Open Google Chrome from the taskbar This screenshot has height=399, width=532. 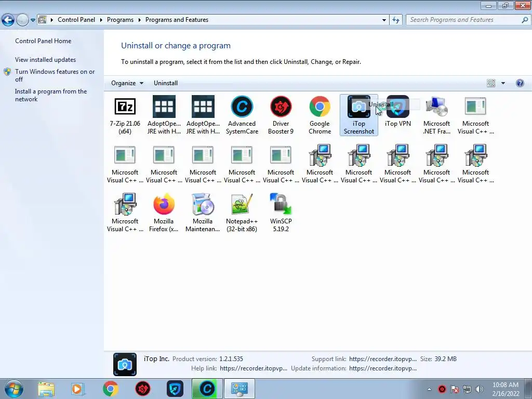pos(110,389)
